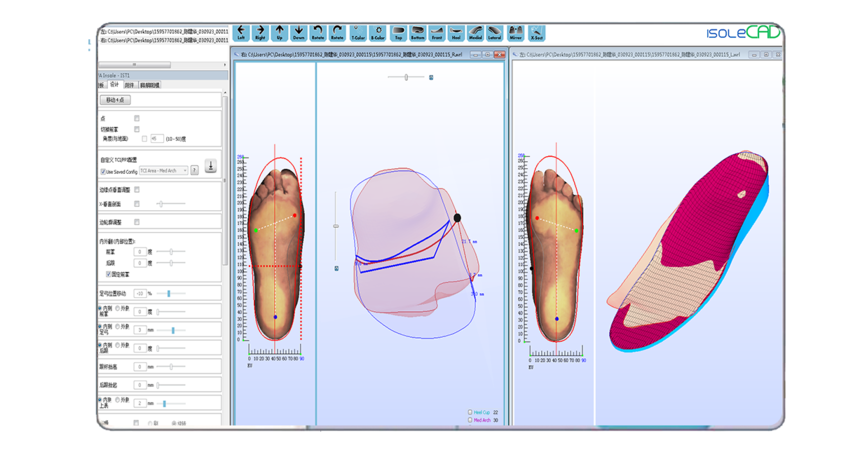The width and height of the screenshot is (860, 471).
Task: Toggle the 固定前掌 checkbox
Action: 109,274
